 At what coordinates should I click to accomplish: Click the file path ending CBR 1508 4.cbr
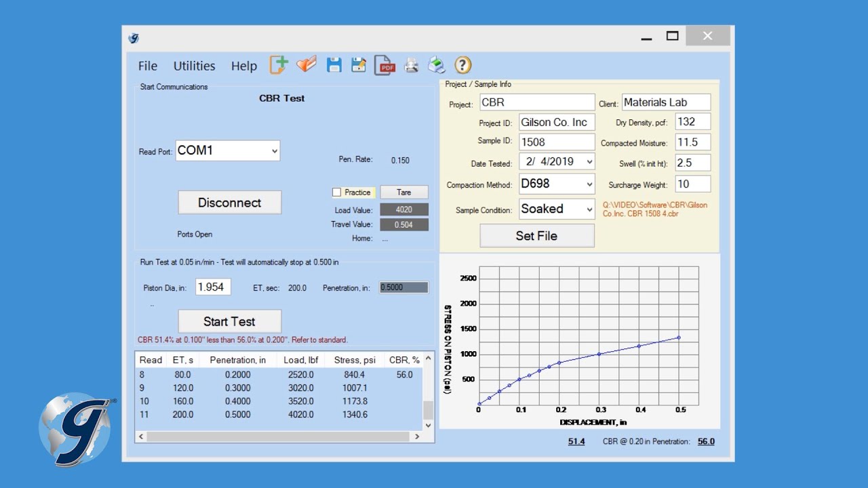click(x=655, y=209)
